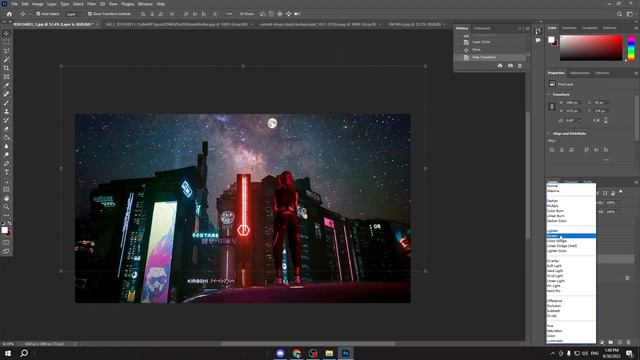Switch to the Adjustments tab
Viewport: 640px width, 360px height.
point(580,73)
